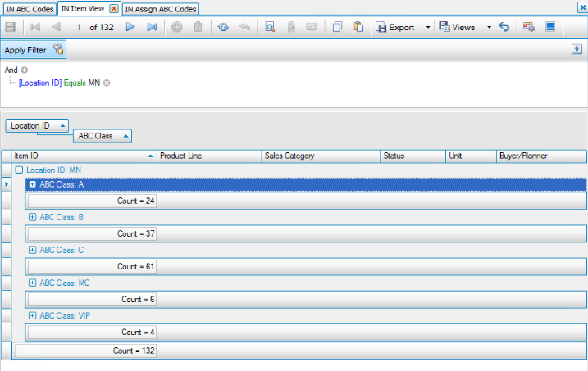This screenshot has width=588, height=371.
Task: Open the find/search magnifier icon
Action: pyautogui.click(x=270, y=27)
